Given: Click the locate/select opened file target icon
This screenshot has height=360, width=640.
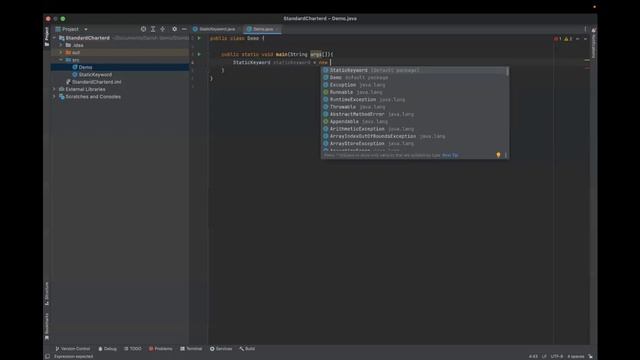Looking at the screenshot, I should [x=143, y=29].
